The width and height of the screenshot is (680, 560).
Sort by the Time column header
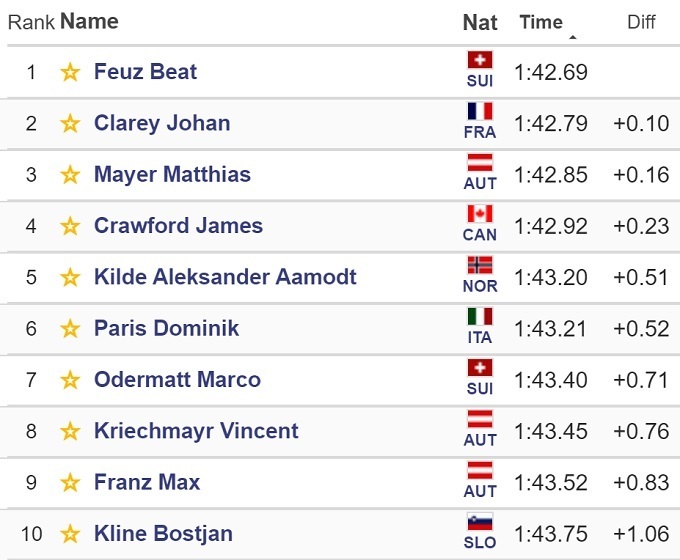pyautogui.click(x=541, y=22)
